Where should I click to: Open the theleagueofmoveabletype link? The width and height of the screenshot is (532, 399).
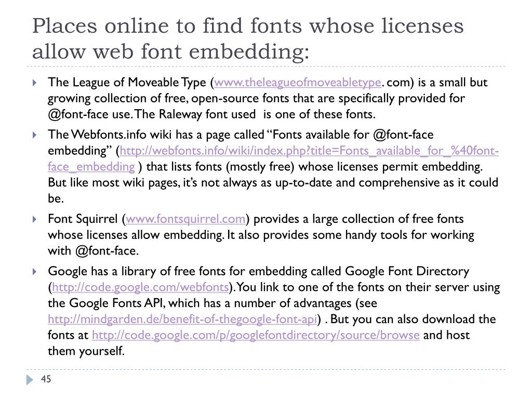coord(298,83)
